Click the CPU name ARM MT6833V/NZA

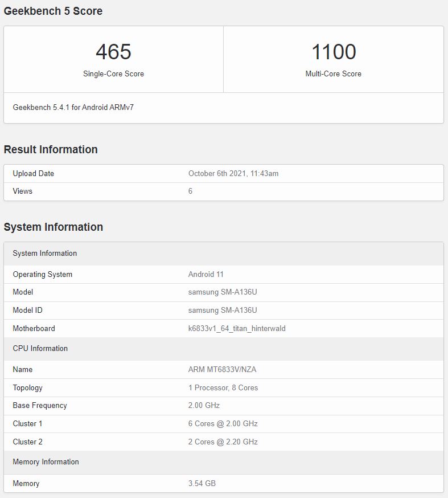[x=222, y=369]
